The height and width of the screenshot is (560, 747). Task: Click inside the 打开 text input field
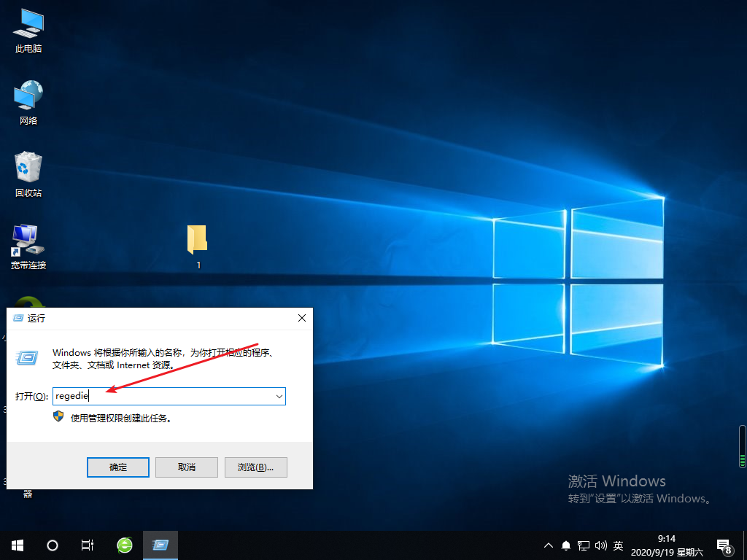146,396
